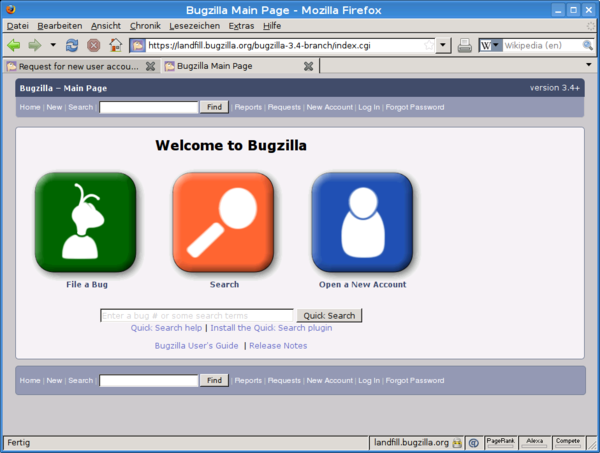Click Forgot Password in the footer navigation bar
Viewport: 600px width, 453px height.
415,380
